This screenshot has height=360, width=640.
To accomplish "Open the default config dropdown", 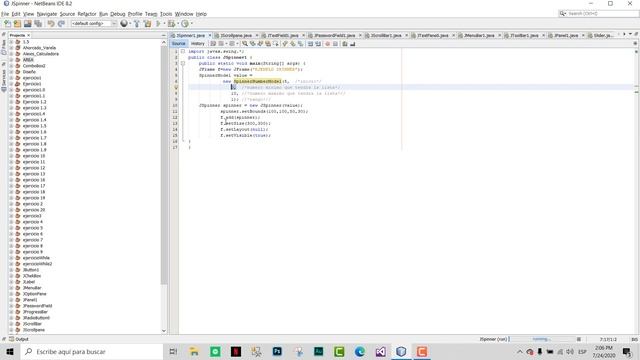I will pyautogui.click(x=94, y=24).
